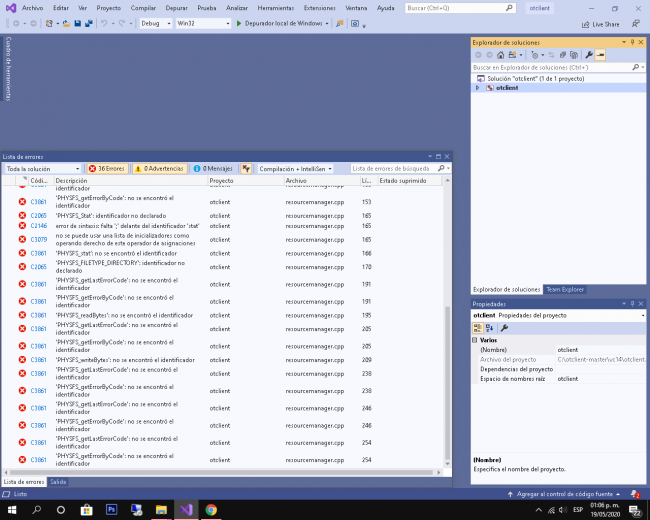
Task: Click the wrench properties icon in Solution Explorer
Action: (589, 55)
